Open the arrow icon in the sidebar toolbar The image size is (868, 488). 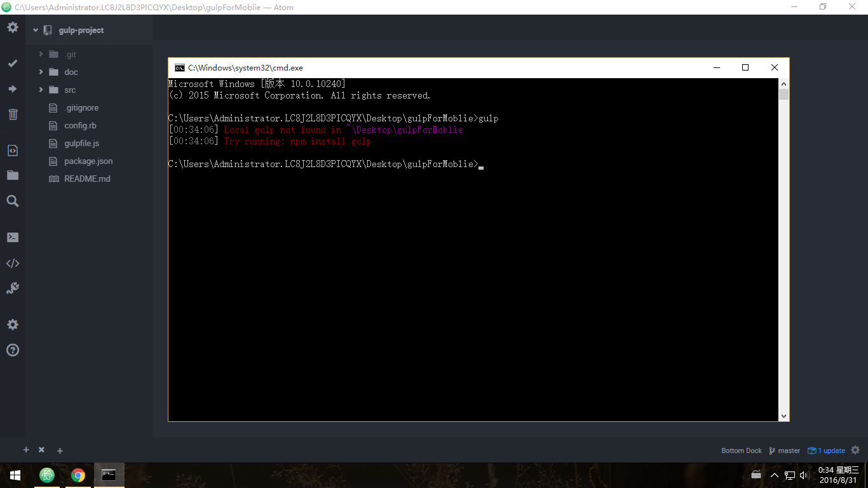pos(12,89)
